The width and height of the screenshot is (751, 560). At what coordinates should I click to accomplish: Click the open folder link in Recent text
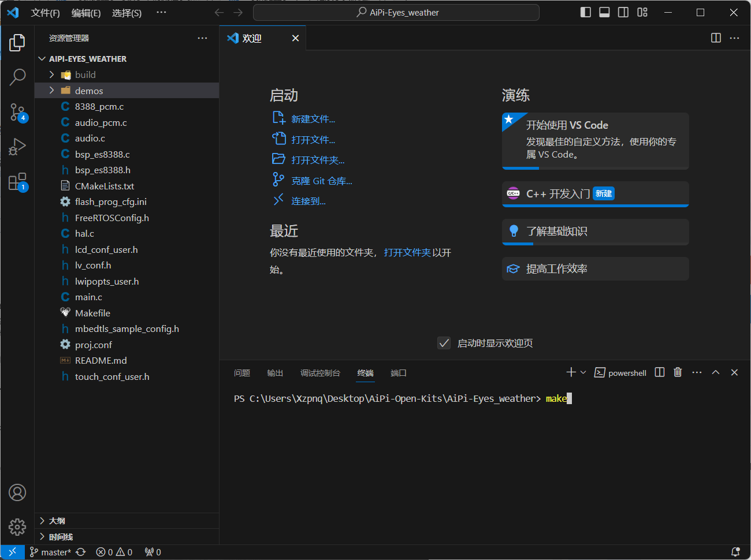click(407, 252)
